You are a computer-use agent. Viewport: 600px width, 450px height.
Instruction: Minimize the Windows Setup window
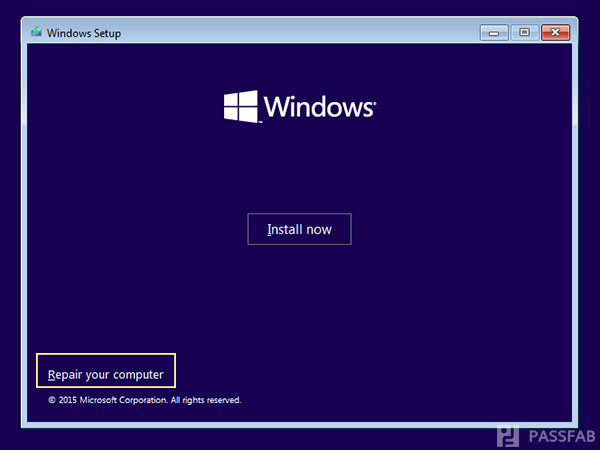click(494, 32)
